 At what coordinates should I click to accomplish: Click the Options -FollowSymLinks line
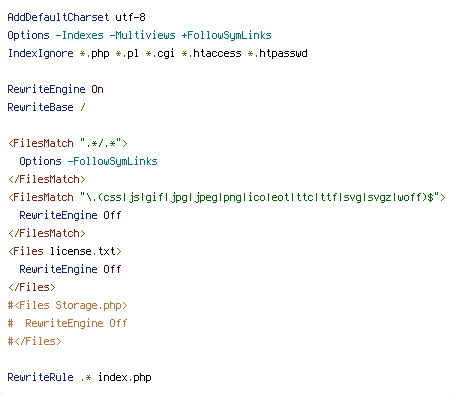88,161
